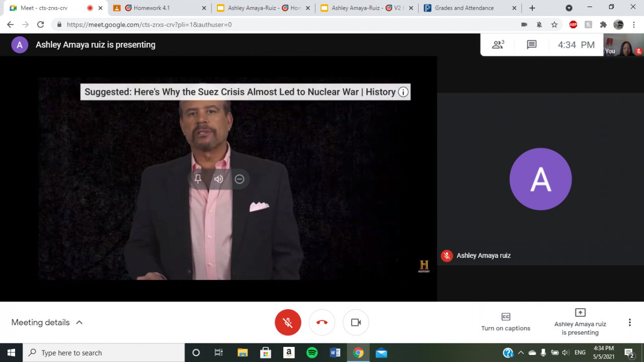Click the Suggested Suez Crisis video title
This screenshot has height=362, width=644.
(x=239, y=92)
